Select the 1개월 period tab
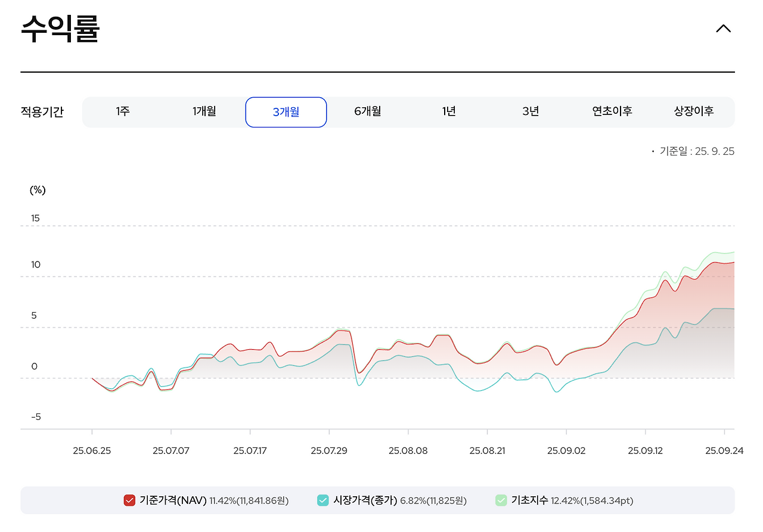The height and width of the screenshot is (532, 763). pyautogui.click(x=204, y=112)
